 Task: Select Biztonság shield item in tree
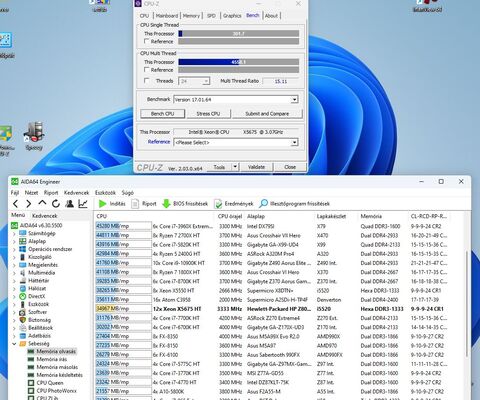click(x=35, y=320)
